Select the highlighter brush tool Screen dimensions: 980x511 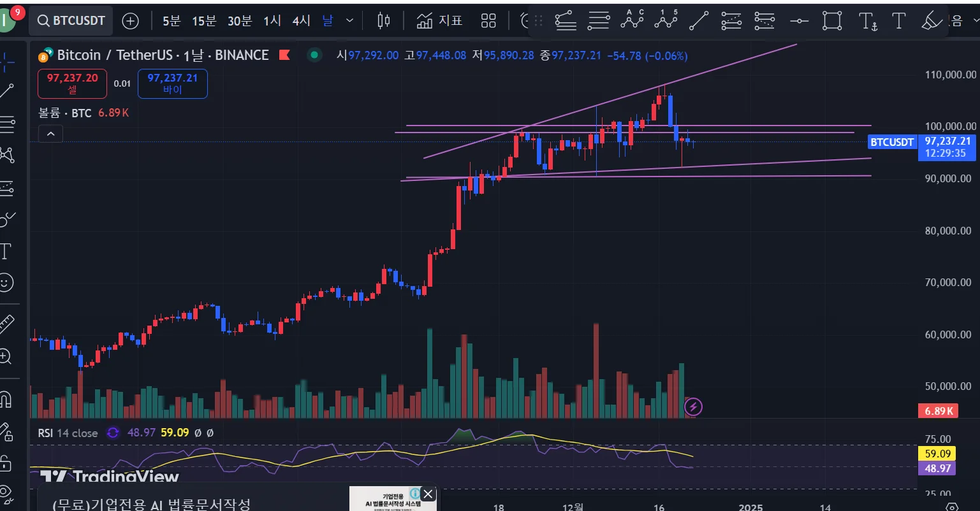tap(932, 21)
